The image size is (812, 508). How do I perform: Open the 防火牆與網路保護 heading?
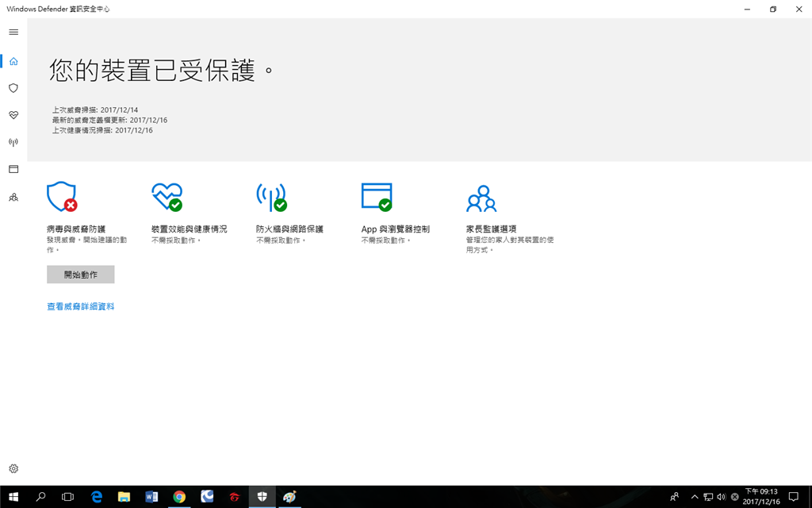(289, 229)
